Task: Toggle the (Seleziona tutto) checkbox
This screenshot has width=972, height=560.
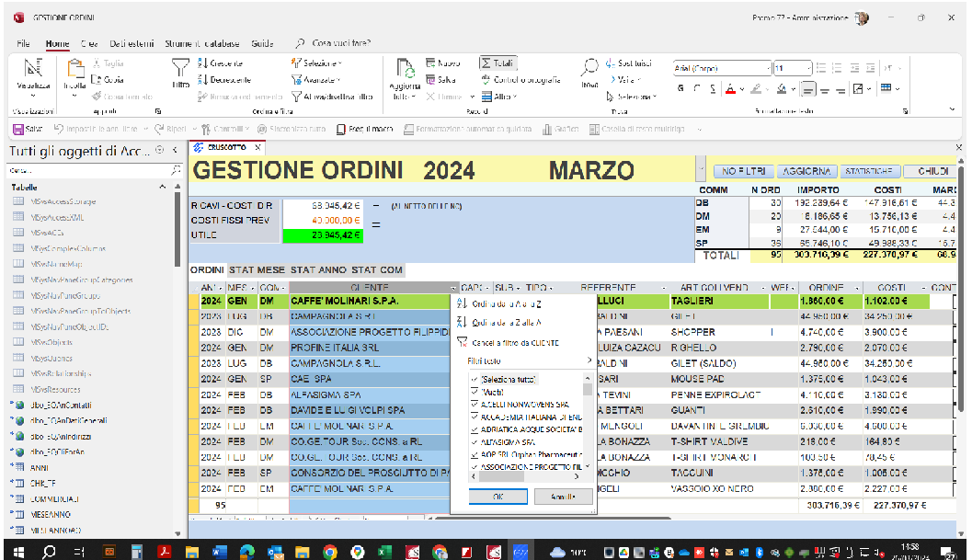Action: click(475, 379)
